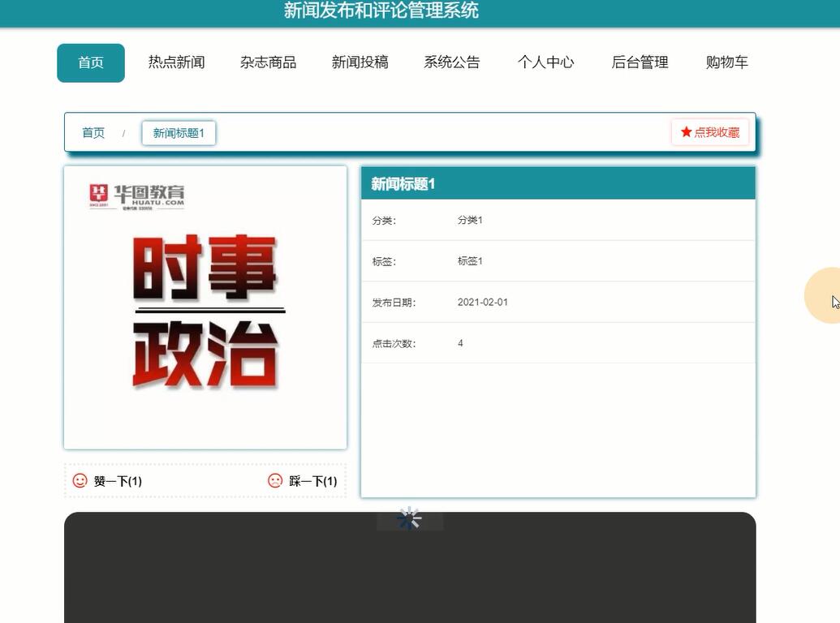
Task: Click the smiley face like icon
Action: [80, 480]
